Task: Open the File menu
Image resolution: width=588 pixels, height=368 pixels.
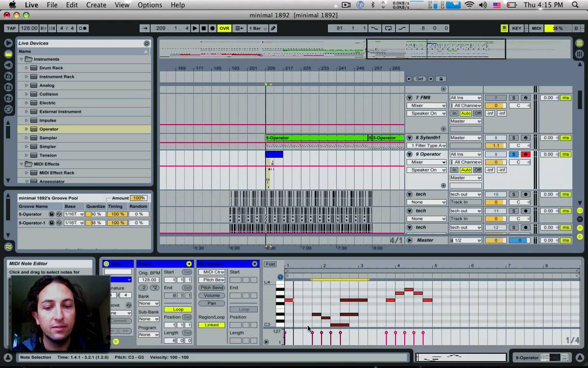Action: [x=52, y=5]
